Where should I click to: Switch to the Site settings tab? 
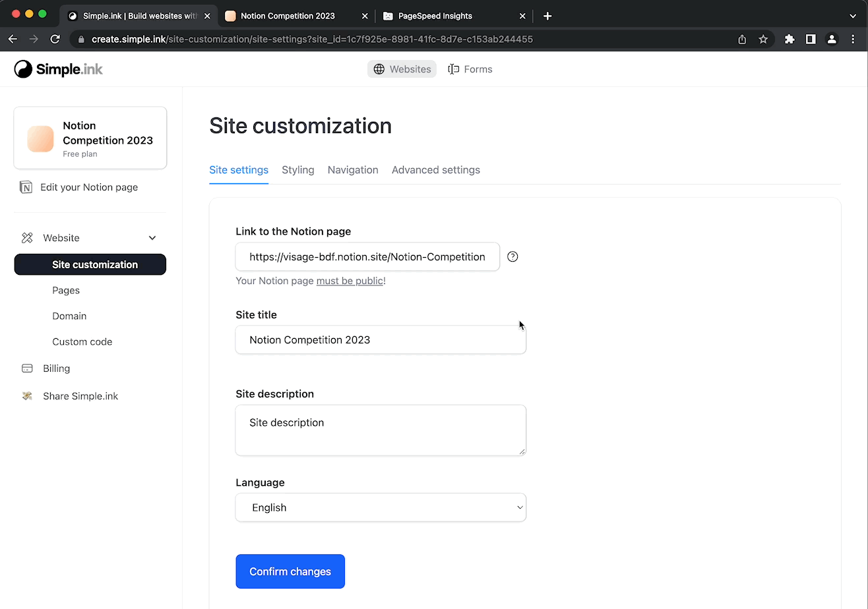[239, 170]
